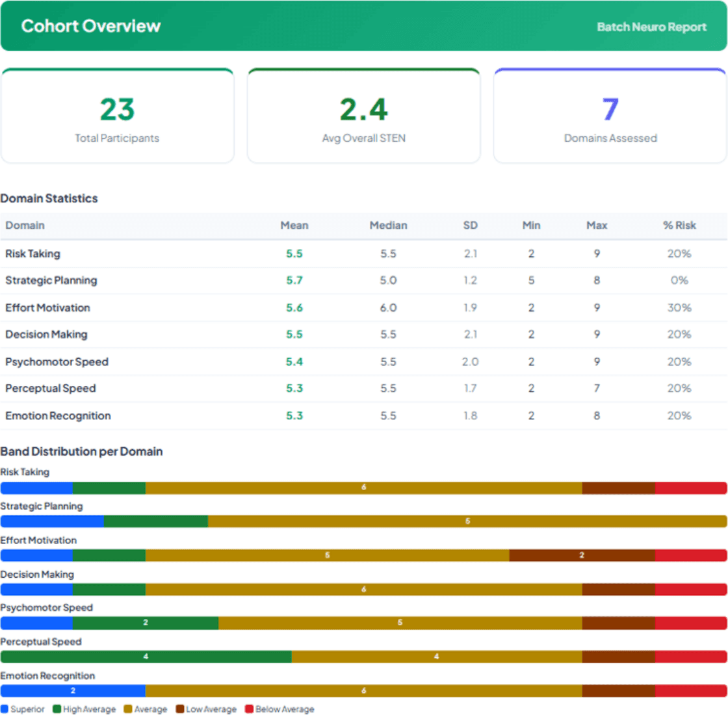This screenshot has width=728, height=715.
Task: Click the Cohort Overview header title
Action: [x=90, y=26]
